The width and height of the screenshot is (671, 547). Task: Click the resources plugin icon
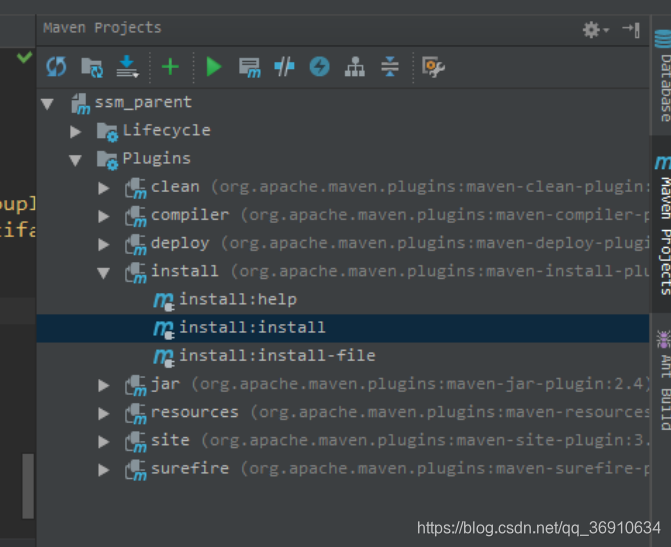[x=136, y=414]
